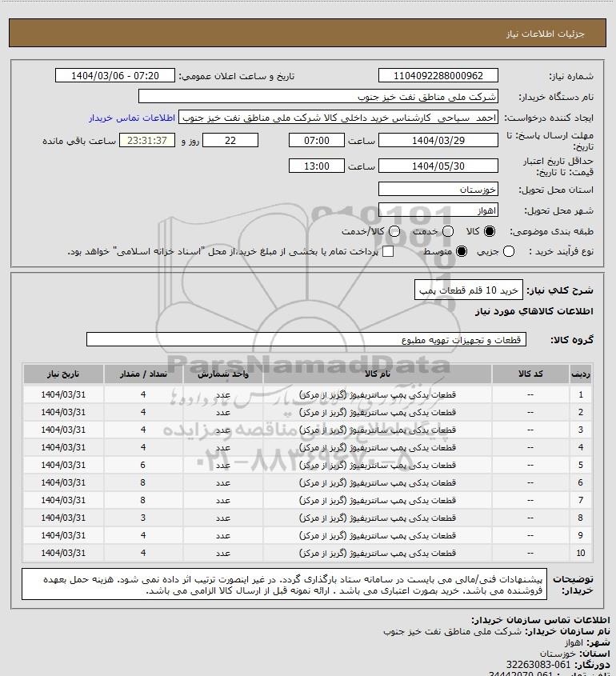Click the code cell in row 4
Screen dimensions: 616x676
pos(530,447)
